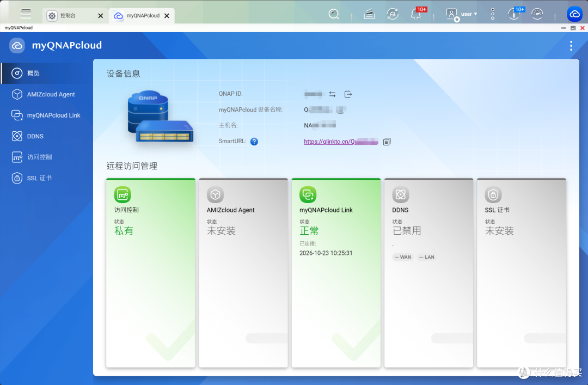Image resolution: width=588 pixels, height=385 pixels.
Task: Open the AMIZcloud Agent status card
Action: click(x=243, y=273)
